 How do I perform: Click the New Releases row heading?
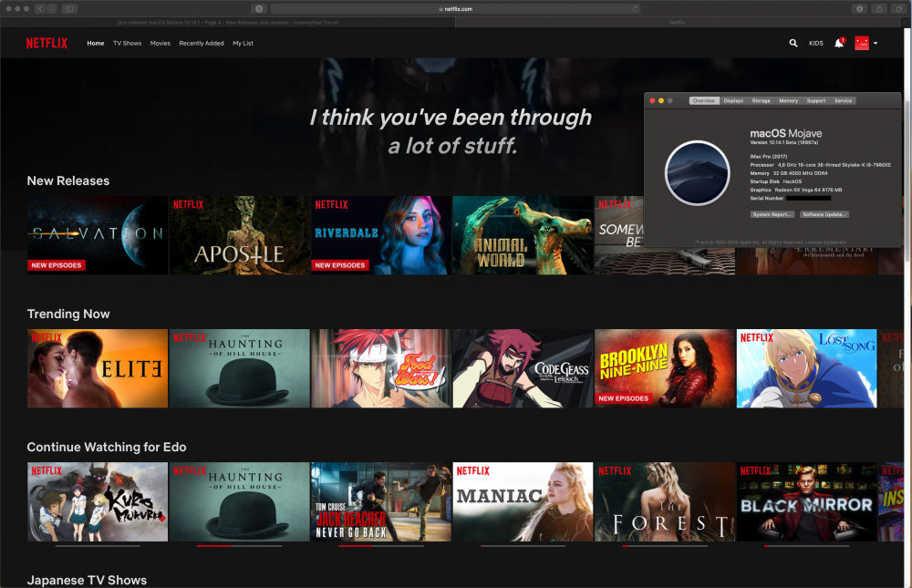(68, 181)
